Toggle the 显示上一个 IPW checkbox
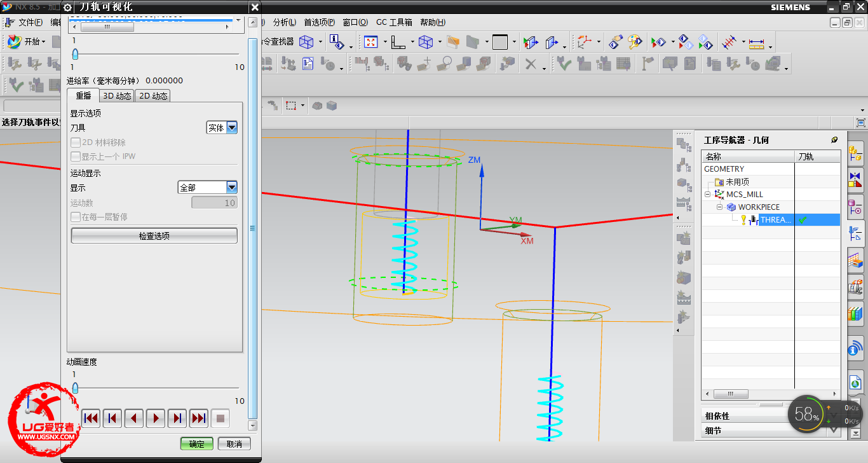This screenshot has height=463, width=868. 76,156
